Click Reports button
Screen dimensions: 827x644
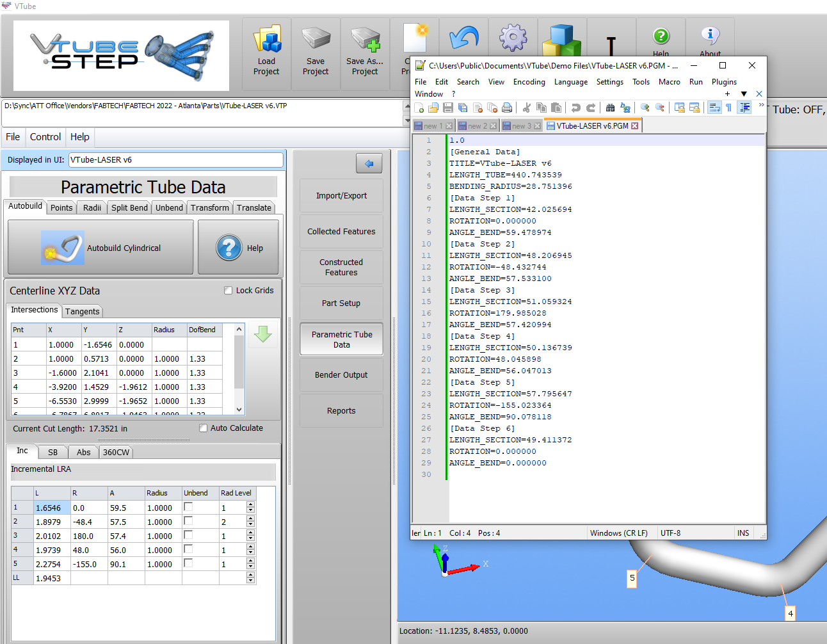(x=341, y=411)
